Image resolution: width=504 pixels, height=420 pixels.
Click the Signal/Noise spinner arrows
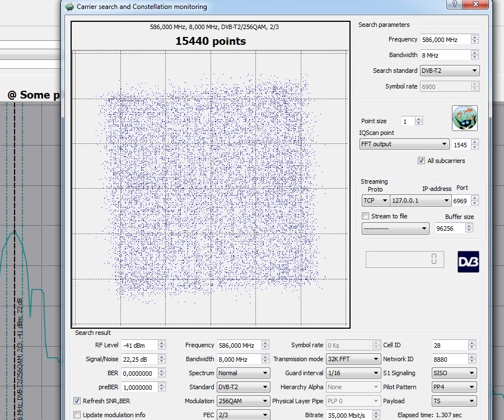tap(162, 359)
